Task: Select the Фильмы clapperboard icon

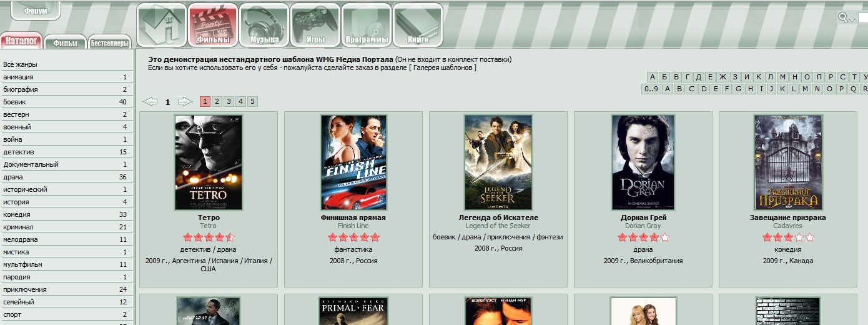Action: pos(213,25)
